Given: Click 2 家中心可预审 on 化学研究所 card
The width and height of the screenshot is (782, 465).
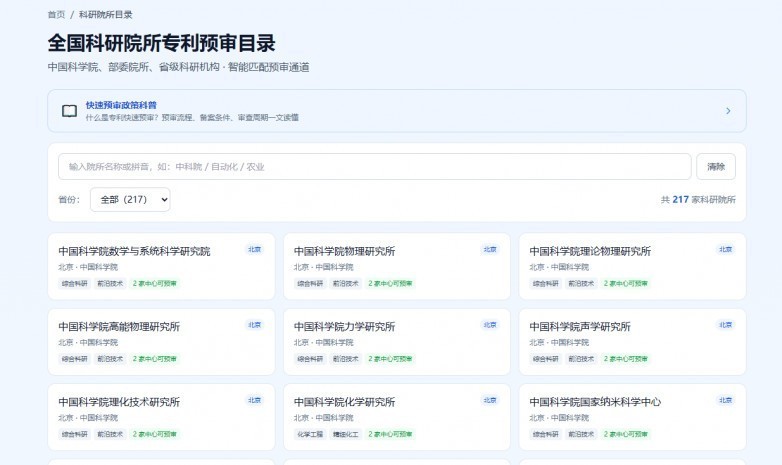Looking at the screenshot, I should [x=391, y=434].
